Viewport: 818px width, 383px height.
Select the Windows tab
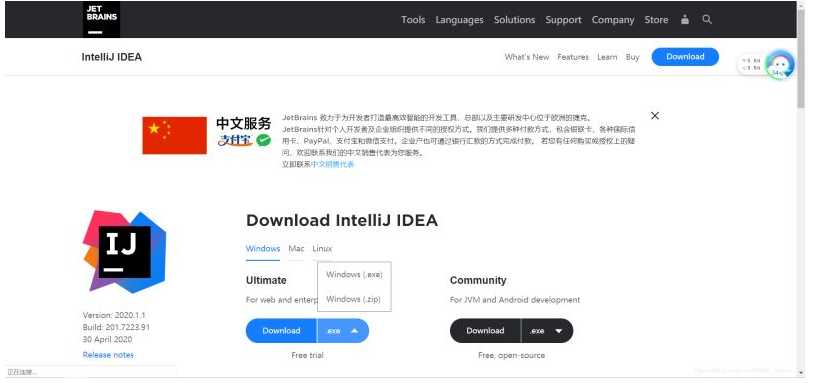tap(263, 249)
